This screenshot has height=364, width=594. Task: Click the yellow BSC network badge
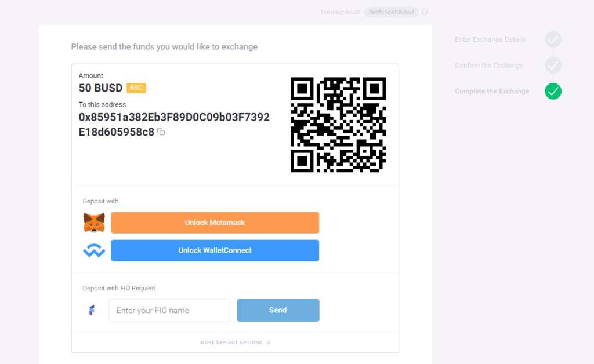(136, 88)
